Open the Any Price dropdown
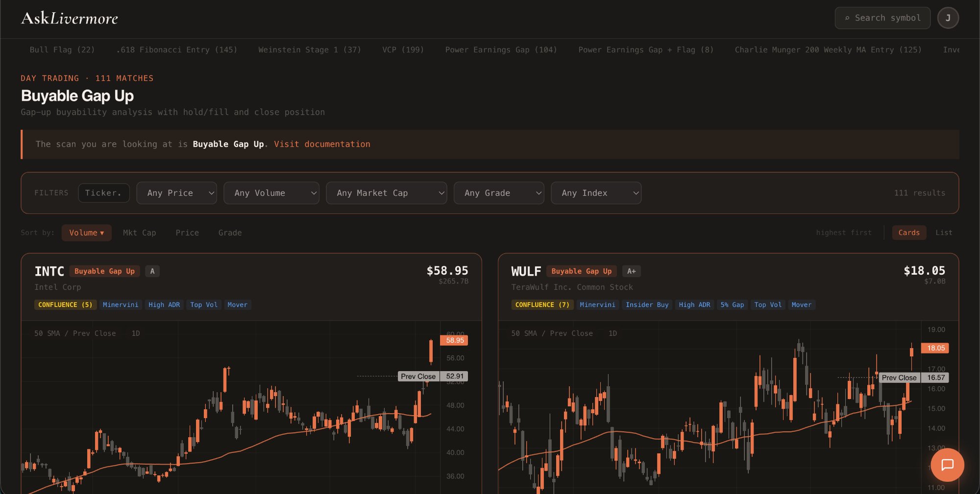980x494 pixels. pyautogui.click(x=176, y=193)
